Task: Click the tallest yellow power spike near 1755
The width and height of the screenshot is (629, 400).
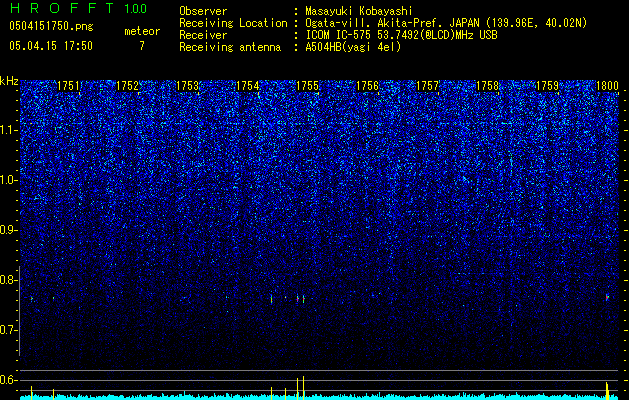Action: 303,388
